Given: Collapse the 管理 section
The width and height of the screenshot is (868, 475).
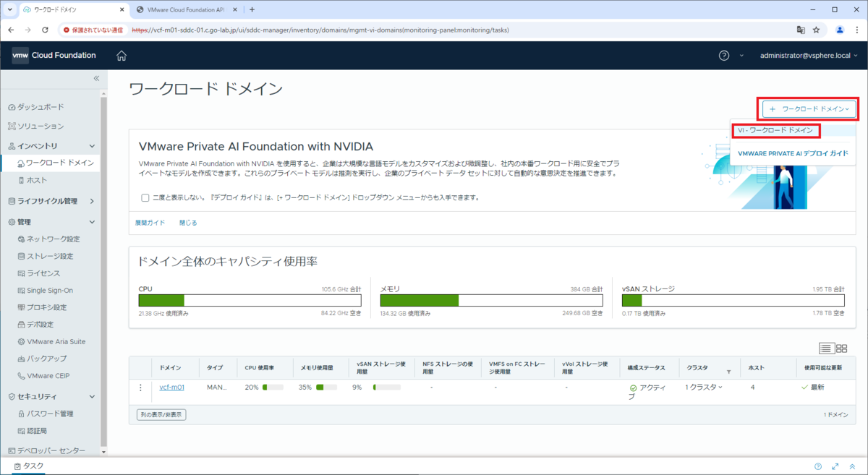Looking at the screenshot, I should (92, 222).
